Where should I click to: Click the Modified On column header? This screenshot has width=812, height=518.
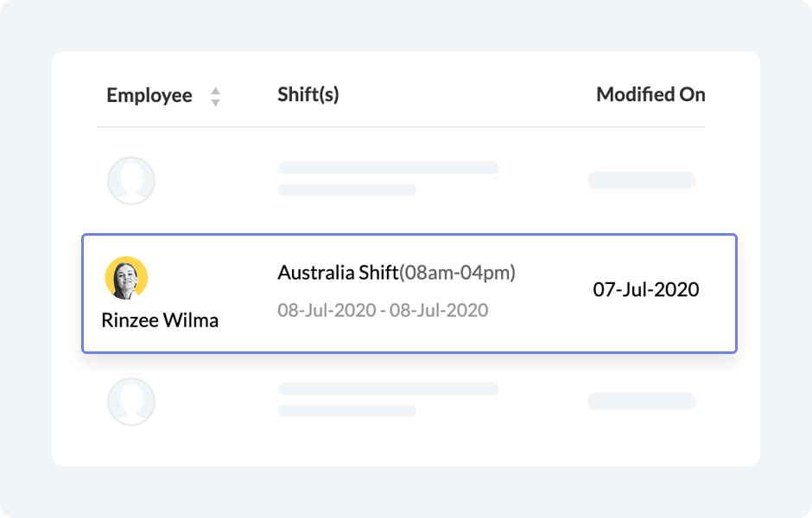[x=650, y=95]
